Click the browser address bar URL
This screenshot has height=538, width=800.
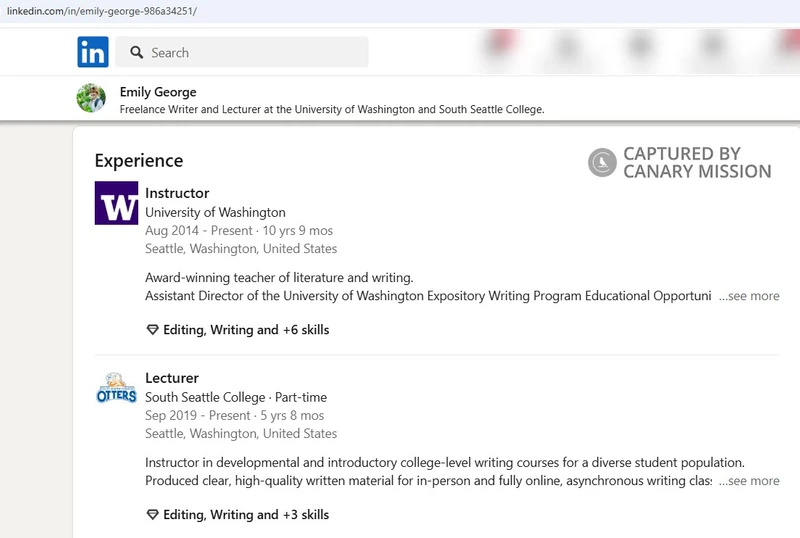tap(102, 11)
